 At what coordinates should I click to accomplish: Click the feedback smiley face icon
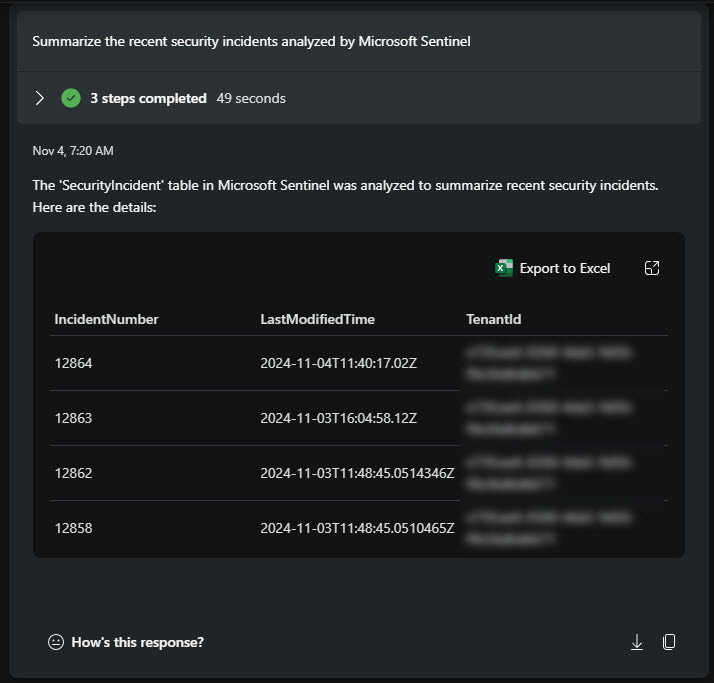click(x=56, y=642)
